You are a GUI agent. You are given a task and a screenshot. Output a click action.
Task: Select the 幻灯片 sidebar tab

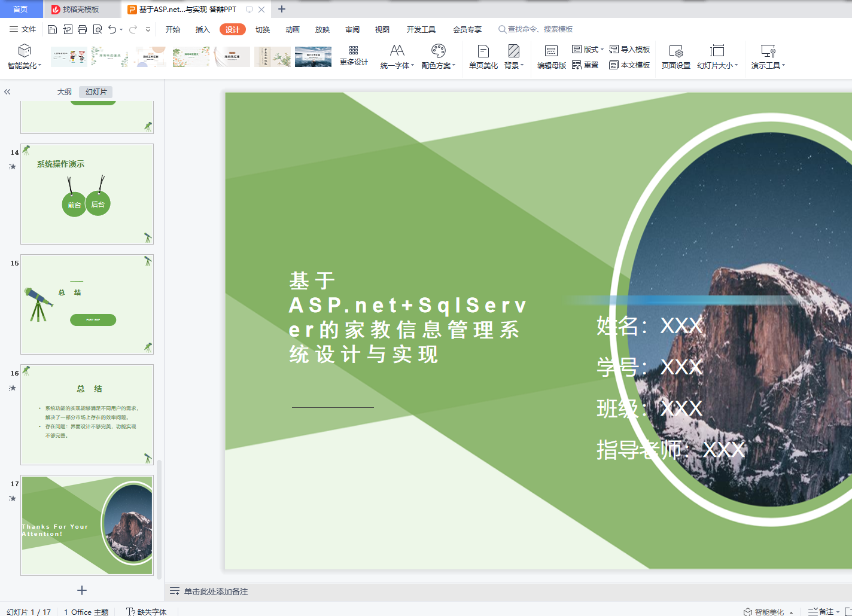[96, 92]
